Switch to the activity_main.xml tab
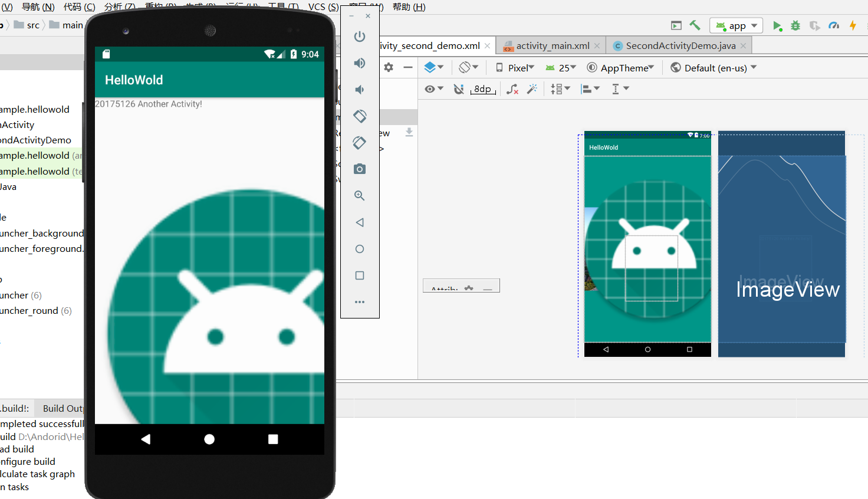Screen dimensions: 868x499 click(x=553, y=45)
